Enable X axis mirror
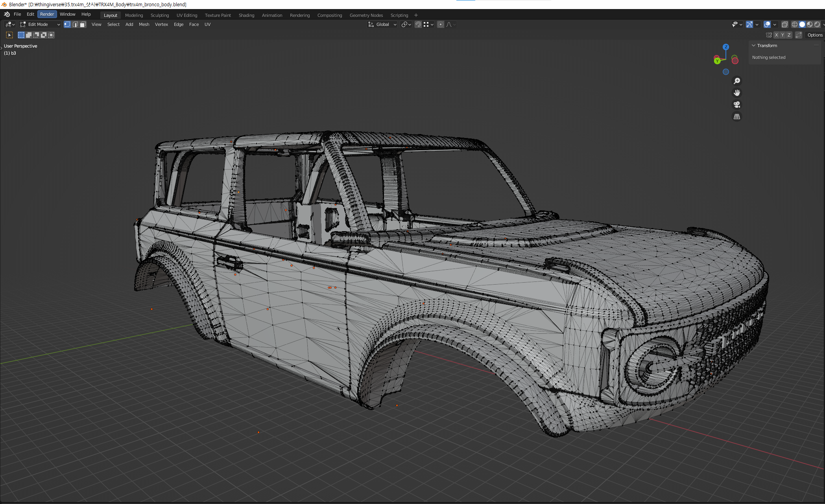The height and width of the screenshot is (504, 825). tap(776, 35)
